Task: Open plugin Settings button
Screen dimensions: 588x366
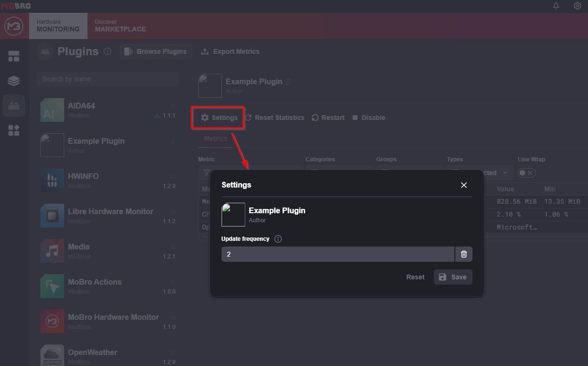Action: coord(219,118)
